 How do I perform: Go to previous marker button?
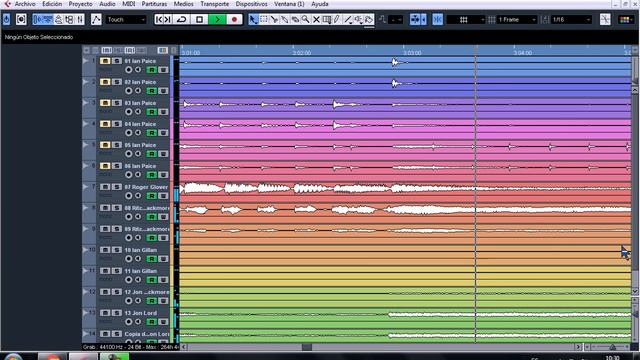click(x=159, y=19)
